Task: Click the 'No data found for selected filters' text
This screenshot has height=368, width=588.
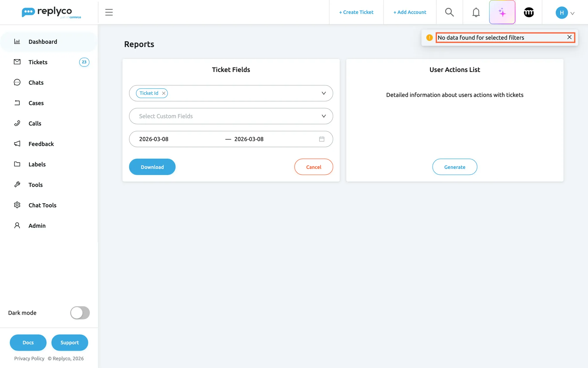Action: click(x=481, y=38)
